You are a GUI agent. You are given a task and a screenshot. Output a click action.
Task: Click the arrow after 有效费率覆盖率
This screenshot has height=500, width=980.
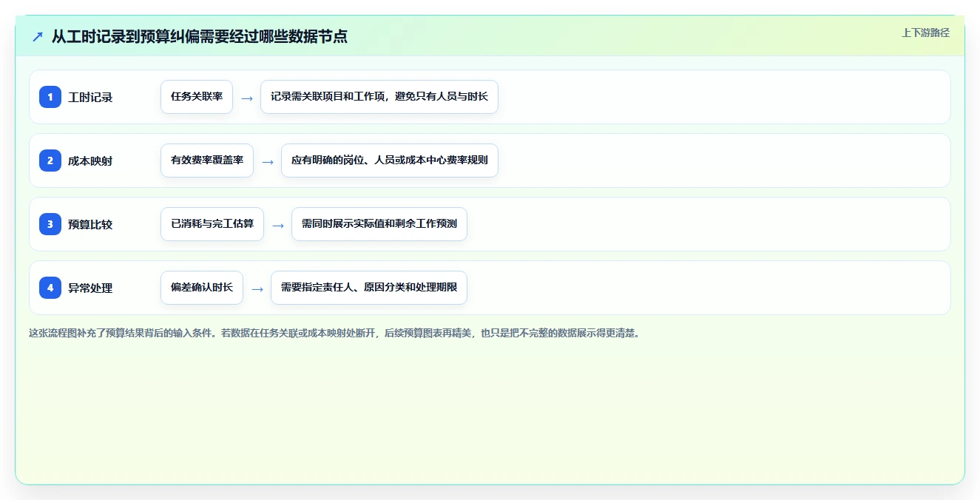tap(268, 161)
